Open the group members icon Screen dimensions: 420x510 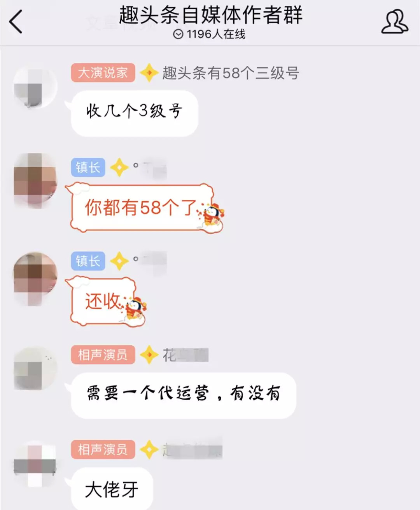[394, 22]
